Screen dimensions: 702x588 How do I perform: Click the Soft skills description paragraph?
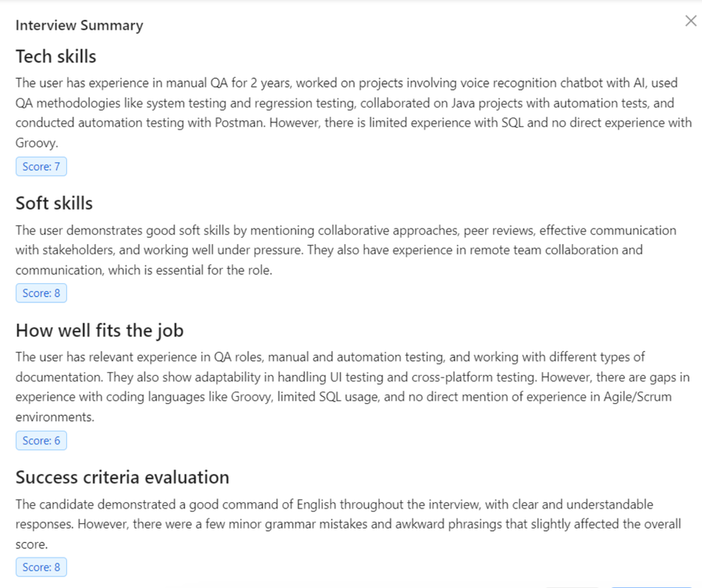tap(346, 250)
